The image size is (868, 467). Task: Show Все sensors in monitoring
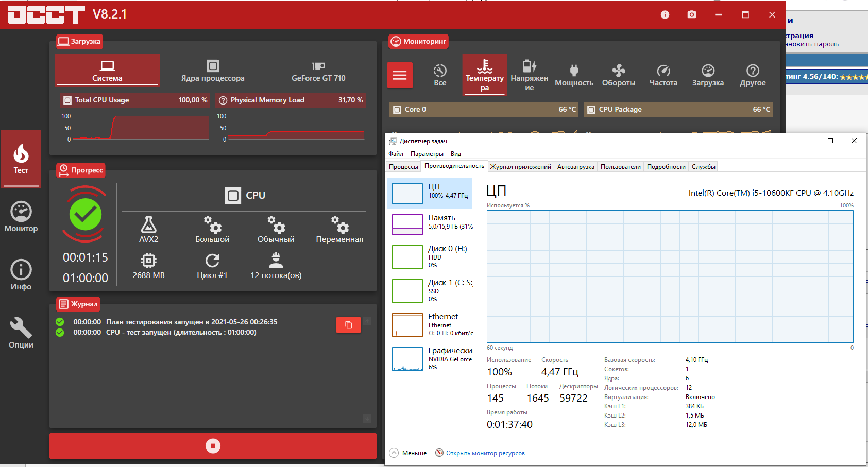click(x=440, y=75)
